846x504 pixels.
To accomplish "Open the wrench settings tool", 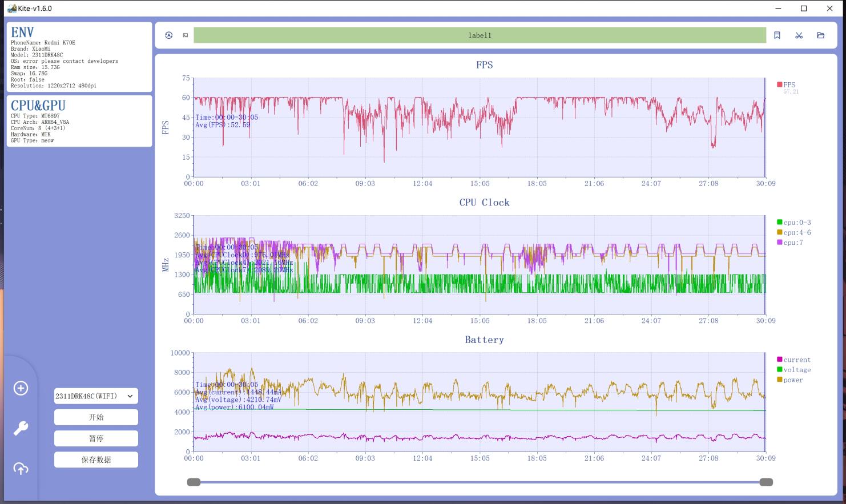I will coord(21,428).
